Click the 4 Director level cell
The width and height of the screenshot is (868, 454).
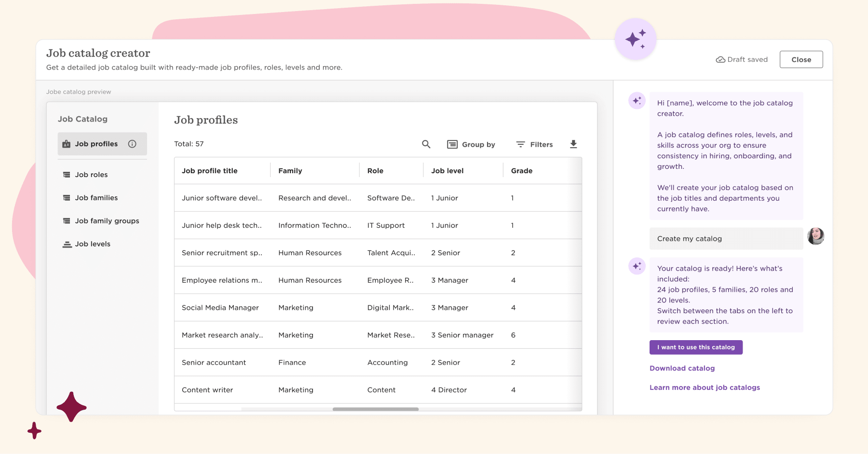pyautogui.click(x=449, y=390)
